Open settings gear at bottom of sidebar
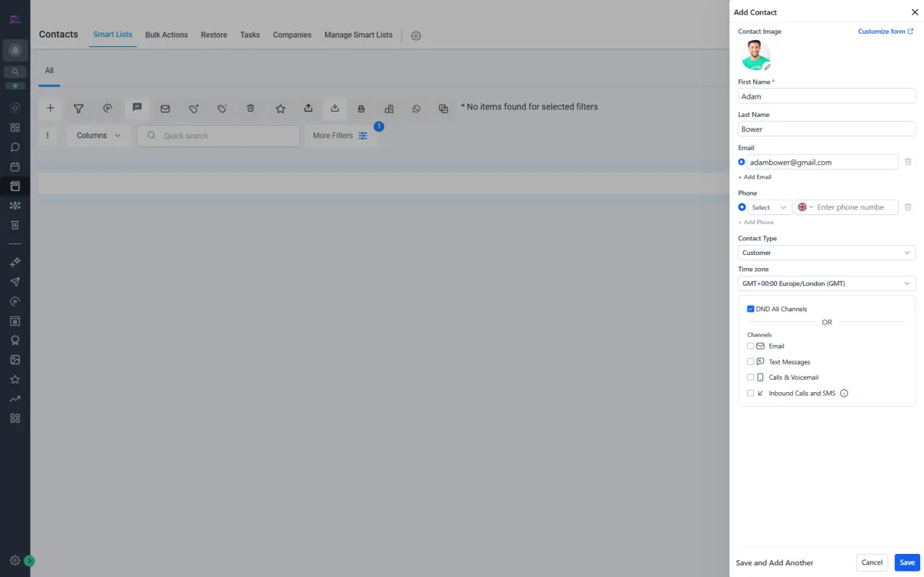Image resolution: width=924 pixels, height=577 pixels. 15,561
